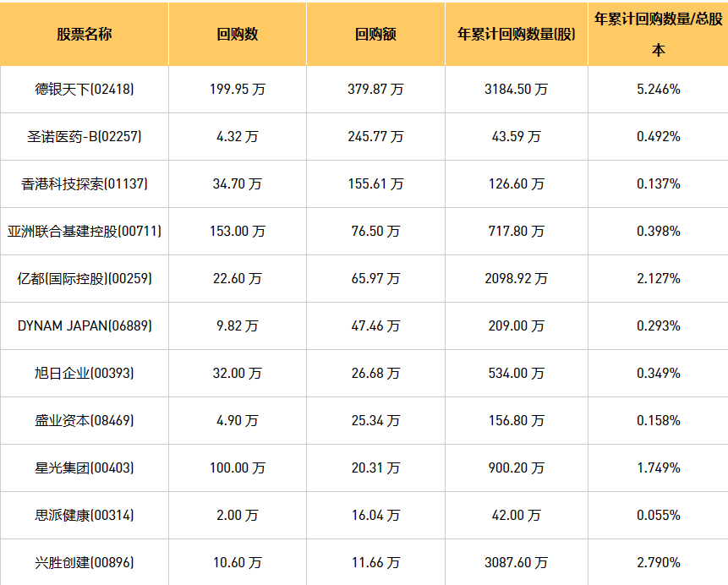Click the 回购数 column header
The width and height of the screenshot is (728, 585).
(x=238, y=34)
